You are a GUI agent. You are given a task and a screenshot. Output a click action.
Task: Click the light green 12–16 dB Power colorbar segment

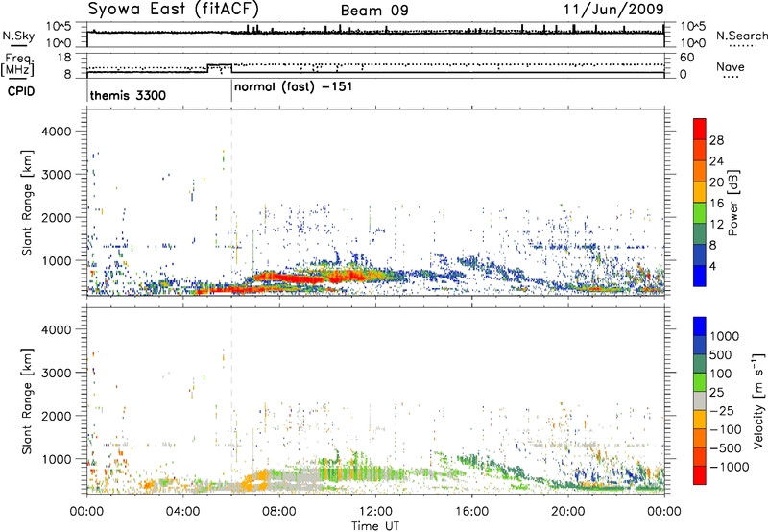click(700, 213)
